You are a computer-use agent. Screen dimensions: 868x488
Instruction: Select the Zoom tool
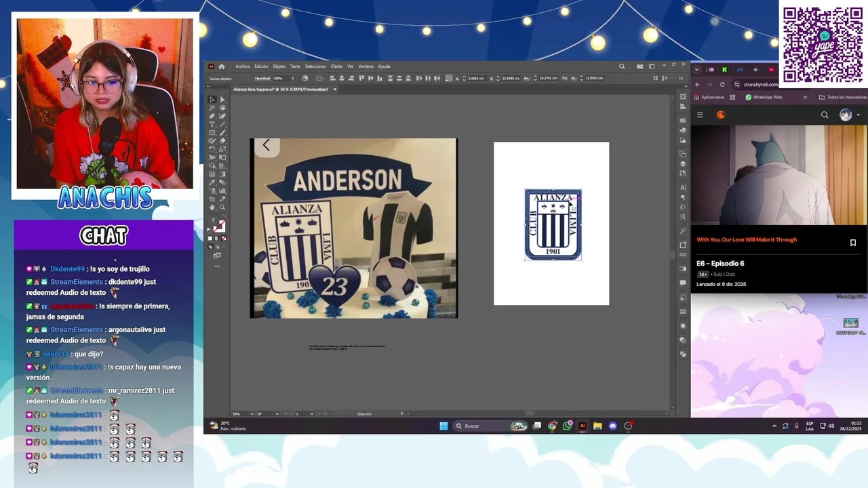(222, 207)
